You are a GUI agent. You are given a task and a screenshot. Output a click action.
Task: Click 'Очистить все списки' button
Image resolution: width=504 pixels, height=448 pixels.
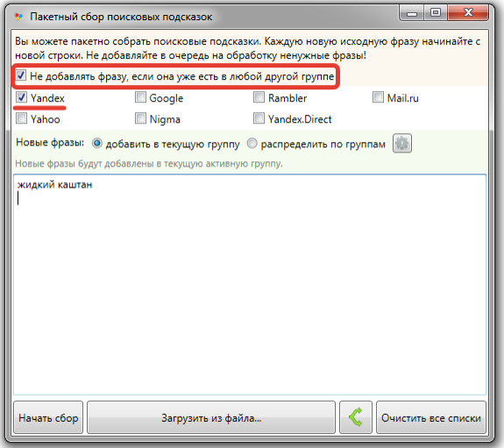tap(431, 417)
